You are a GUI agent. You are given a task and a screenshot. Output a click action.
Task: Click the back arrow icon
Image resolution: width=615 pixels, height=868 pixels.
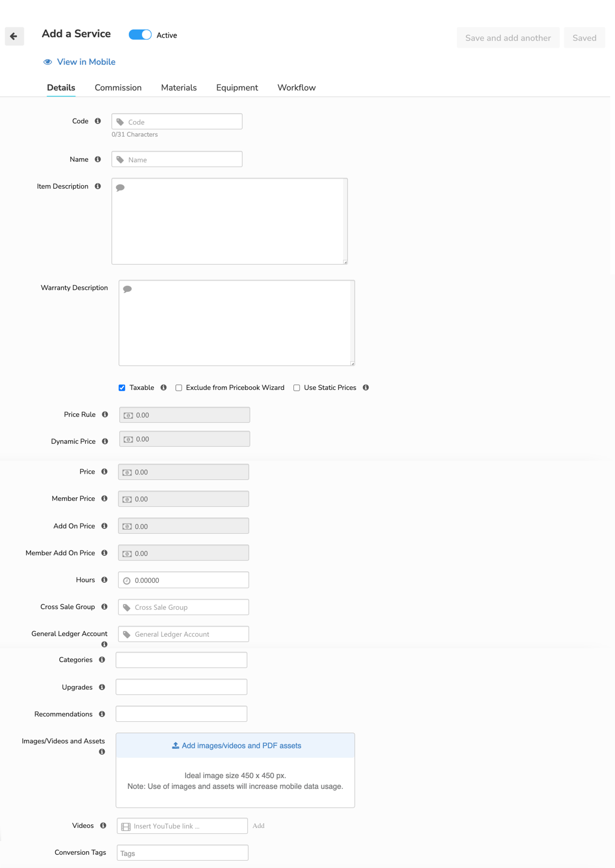tap(14, 37)
